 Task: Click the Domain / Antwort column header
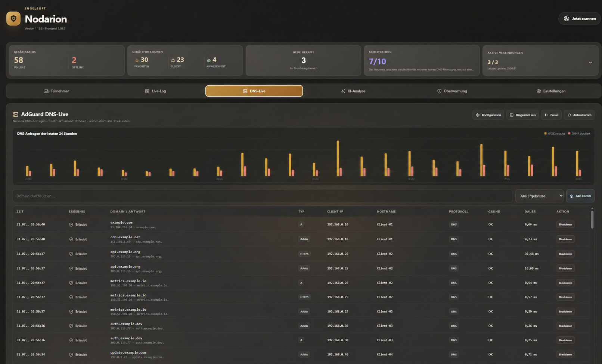tap(128, 211)
